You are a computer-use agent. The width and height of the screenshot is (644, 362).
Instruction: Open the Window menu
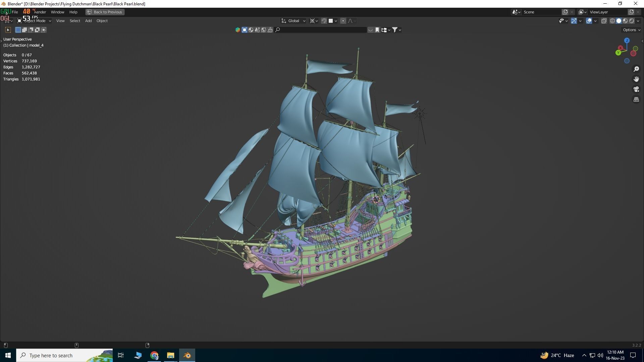(57, 12)
